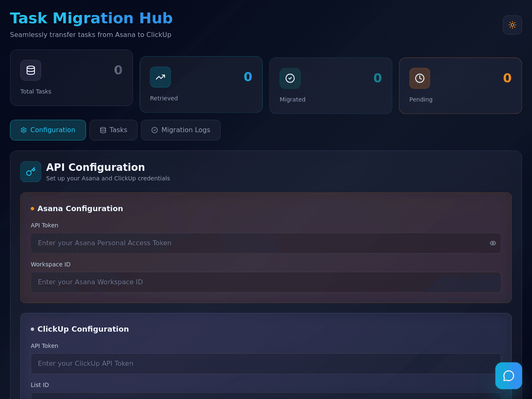Image resolution: width=532 pixels, height=399 pixels.
Task: Click the Retrieved count value
Action: tap(248, 76)
